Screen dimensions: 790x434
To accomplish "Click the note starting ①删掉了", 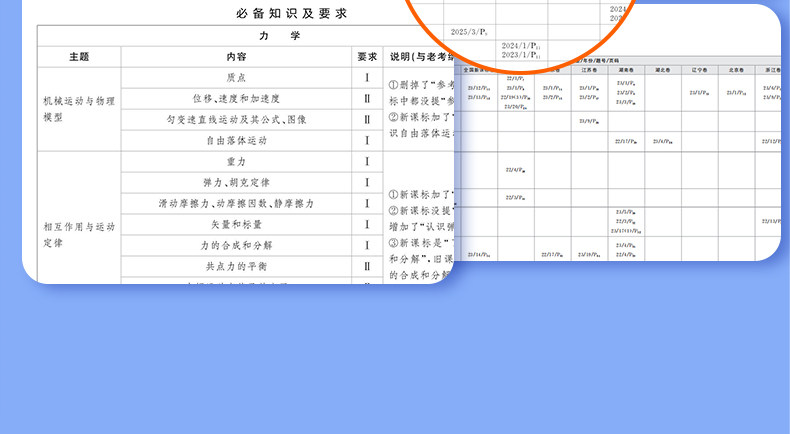I will click(421, 93).
